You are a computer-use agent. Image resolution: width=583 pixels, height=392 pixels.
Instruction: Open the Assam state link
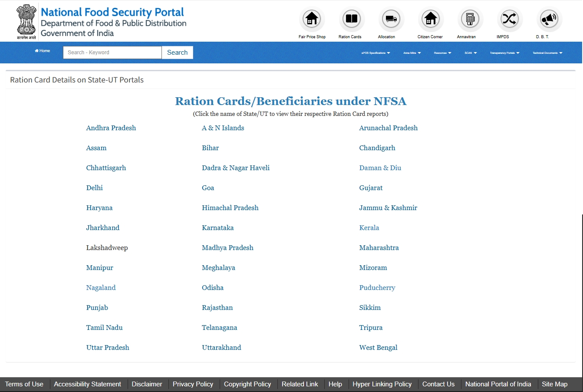(x=96, y=148)
